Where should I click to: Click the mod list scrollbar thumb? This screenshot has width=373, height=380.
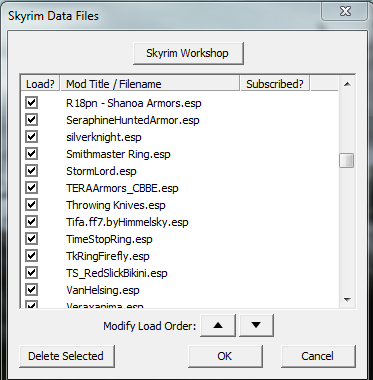[x=347, y=161]
